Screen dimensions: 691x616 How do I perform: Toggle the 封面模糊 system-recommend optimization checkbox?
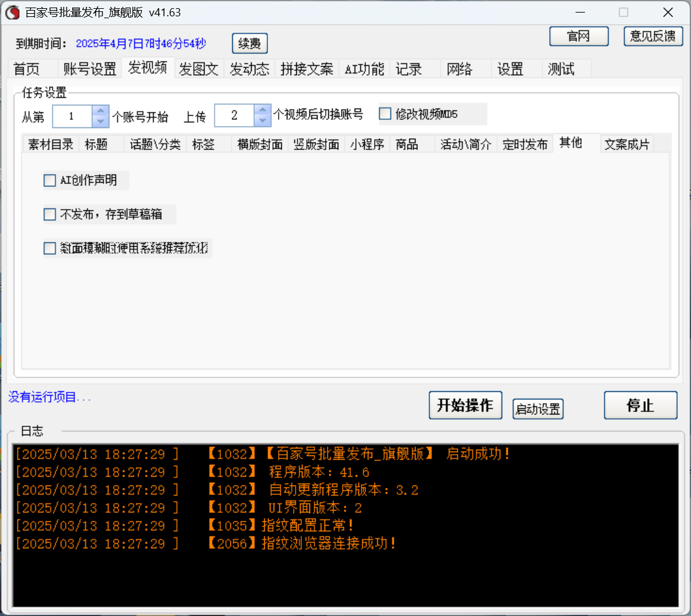point(50,248)
